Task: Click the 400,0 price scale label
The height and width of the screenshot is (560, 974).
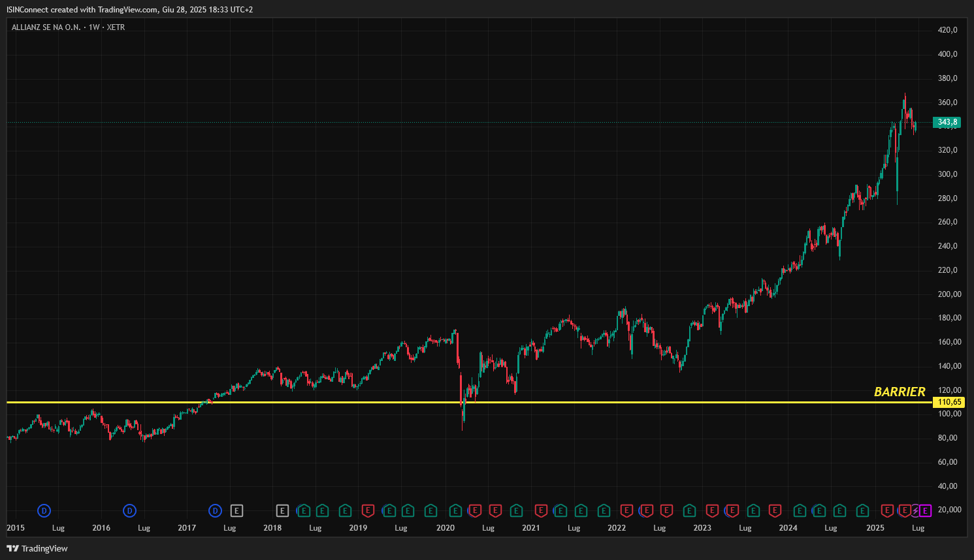Action: [948, 54]
